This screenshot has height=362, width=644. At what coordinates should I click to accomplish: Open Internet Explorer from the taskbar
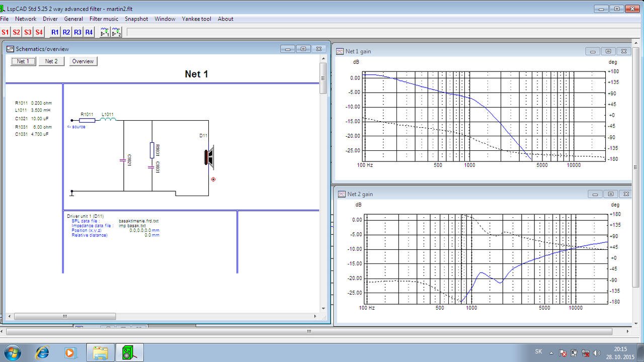(x=43, y=352)
